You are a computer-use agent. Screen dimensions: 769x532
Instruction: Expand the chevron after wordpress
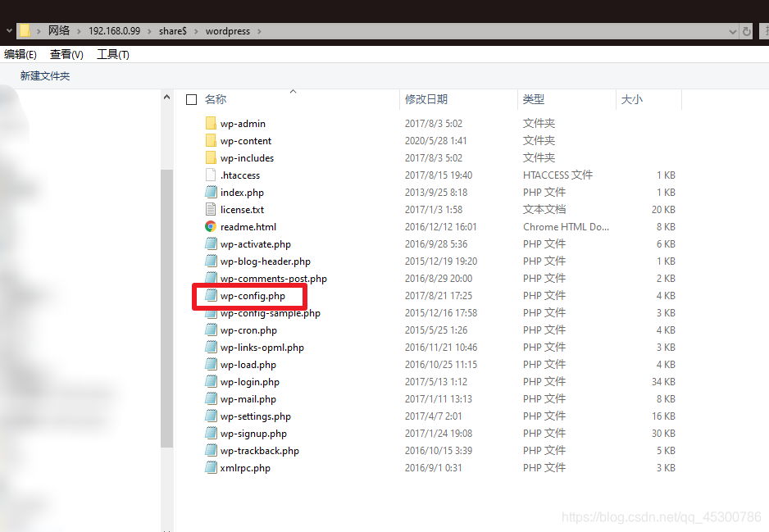click(x=259, y=31)
